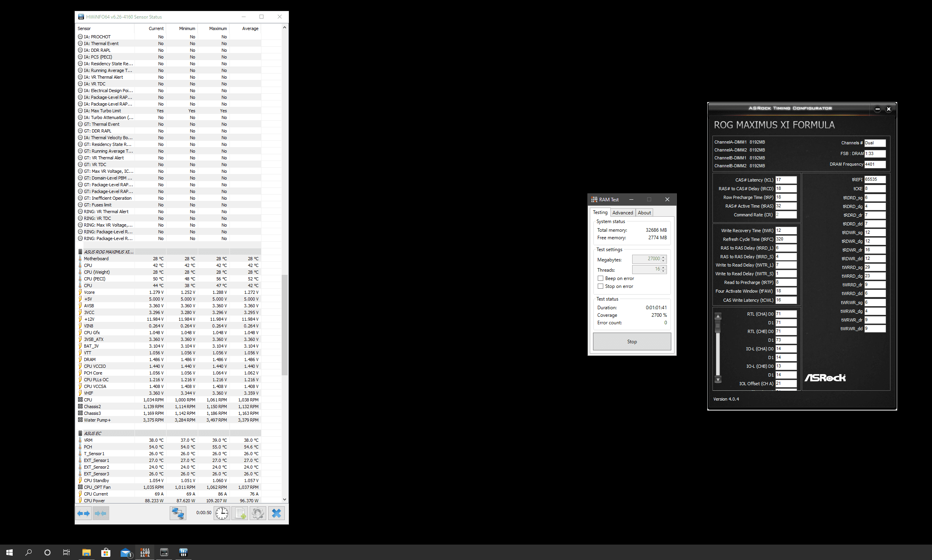The width and height of the screenshot is (932, 560).
Task: Open Microsoft Store from taskbar
Action: (x=106, y=552)
